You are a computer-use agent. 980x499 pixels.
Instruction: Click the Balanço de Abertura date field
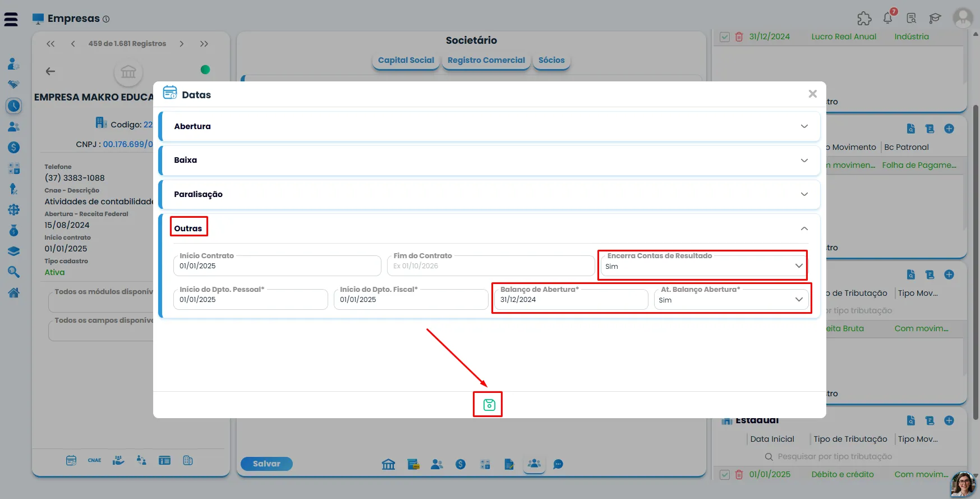pos(571,300)
